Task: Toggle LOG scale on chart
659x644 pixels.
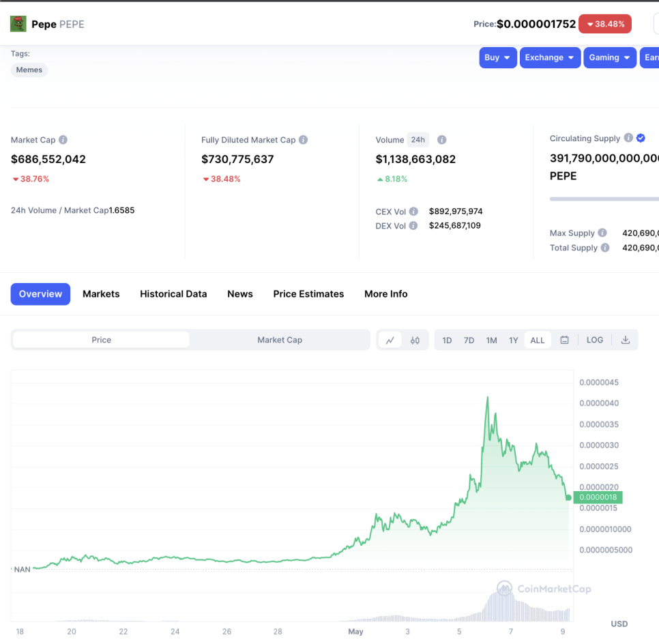Action: 595,340
